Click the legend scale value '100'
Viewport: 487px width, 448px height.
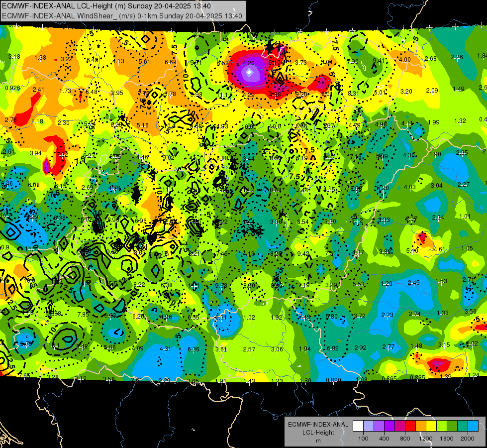363,439
